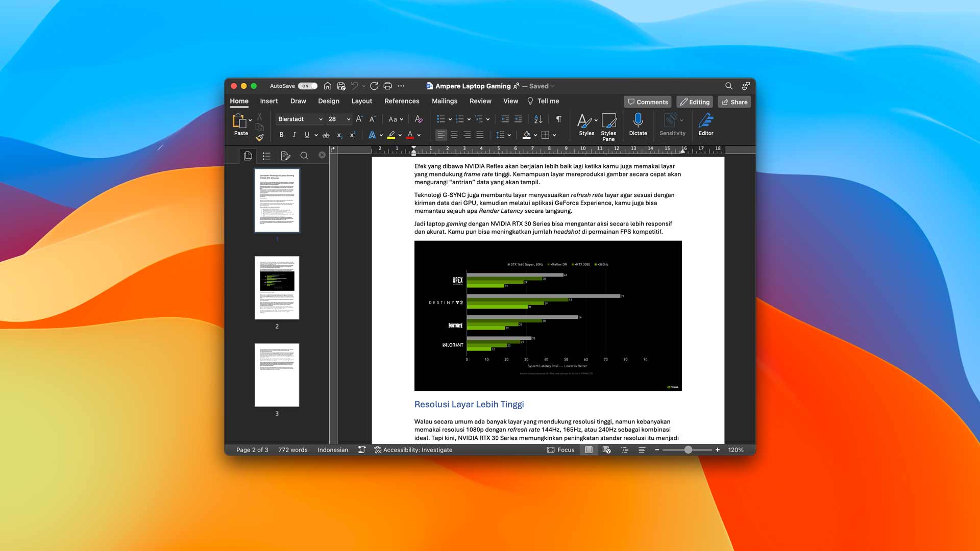The height and width of the screenshot is (551, 980).
Task: Open the Styles Pane
Action: click(608, 127)
